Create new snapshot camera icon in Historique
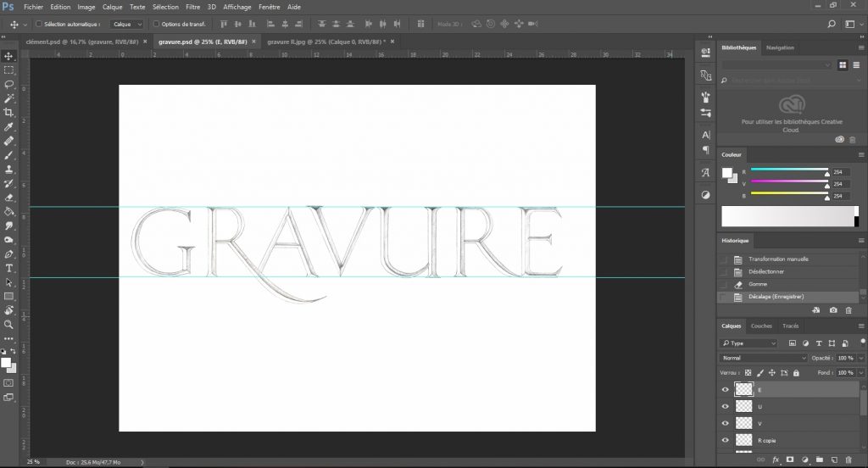868x468 pixels. tap(833, 310)
